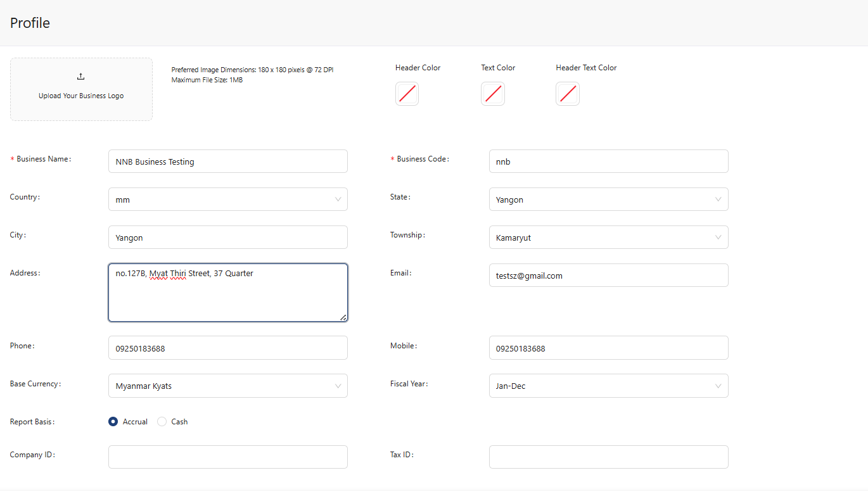
Task: Click the Mobile number field
Action: click(608, 348)
